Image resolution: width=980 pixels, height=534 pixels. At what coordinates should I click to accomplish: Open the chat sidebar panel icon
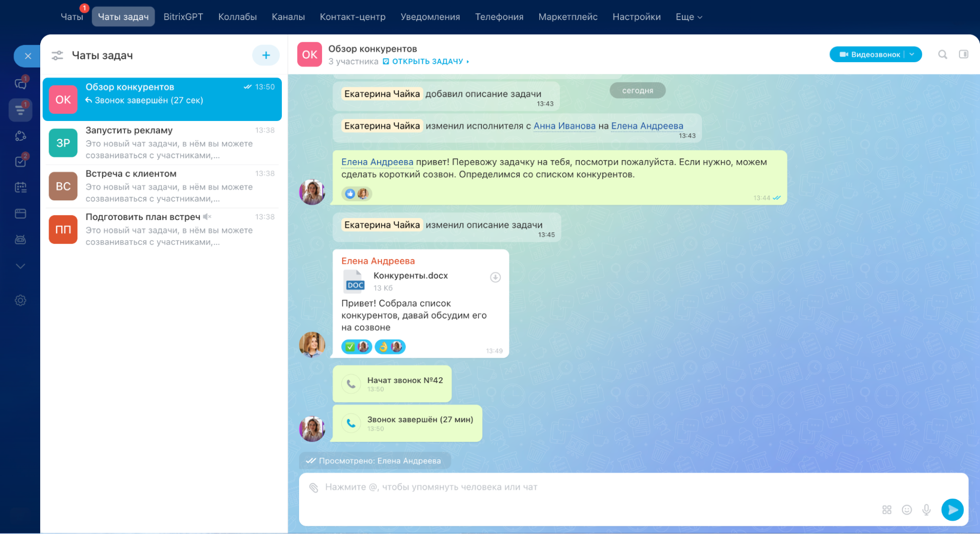point(963,54)
